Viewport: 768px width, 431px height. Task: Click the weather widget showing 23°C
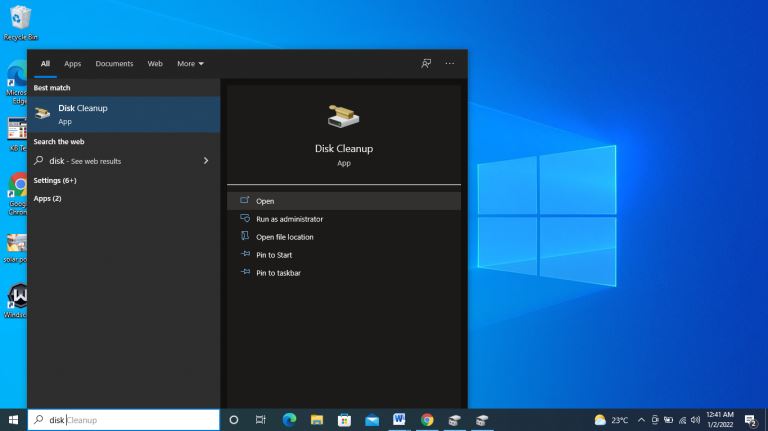611,420
